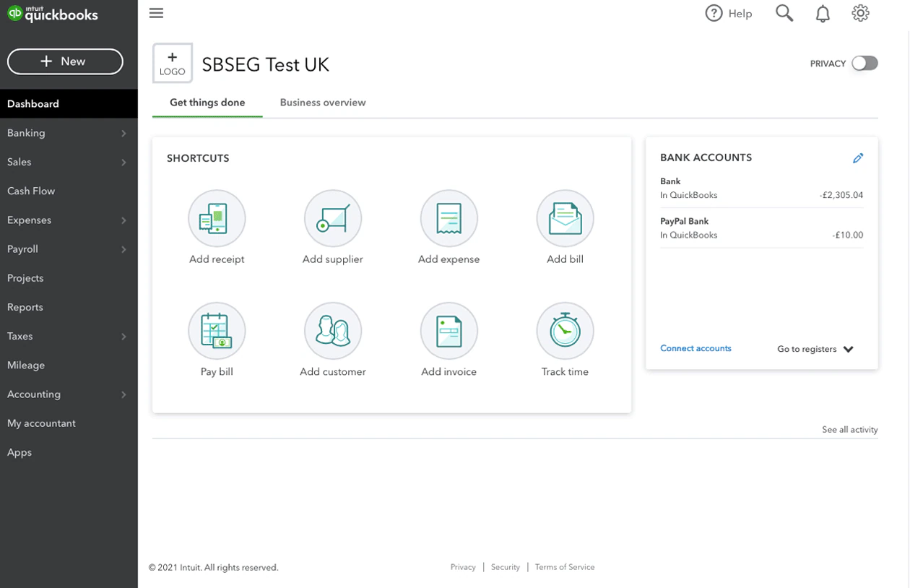
Task: Open Reports from the sidebar
Action: pos(69,307)
